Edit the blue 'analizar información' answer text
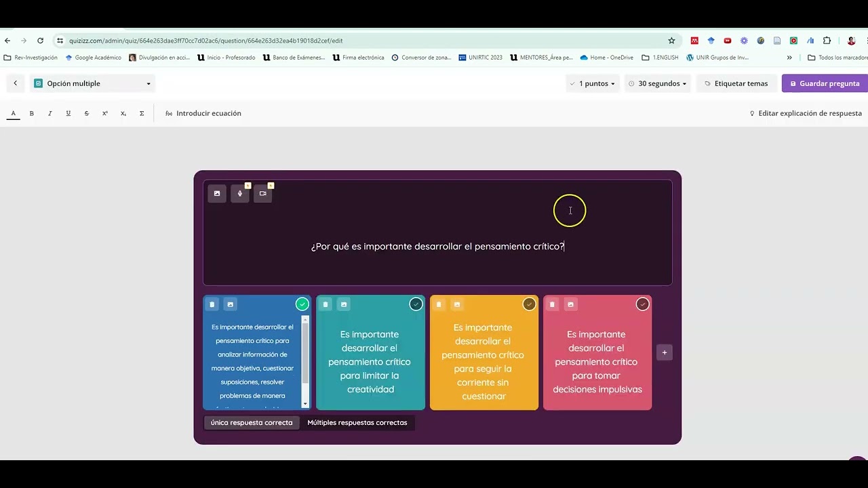Image resolution: width=868 pixels, height=488 pixels. 252,363
